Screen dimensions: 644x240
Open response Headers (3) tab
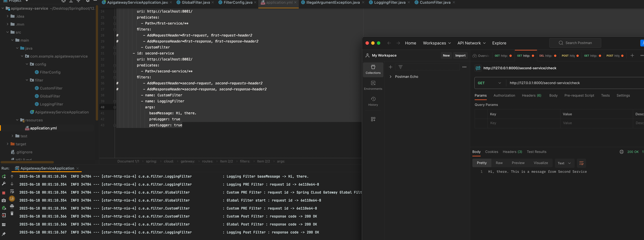pyautogui.click(x=512, y=152)
